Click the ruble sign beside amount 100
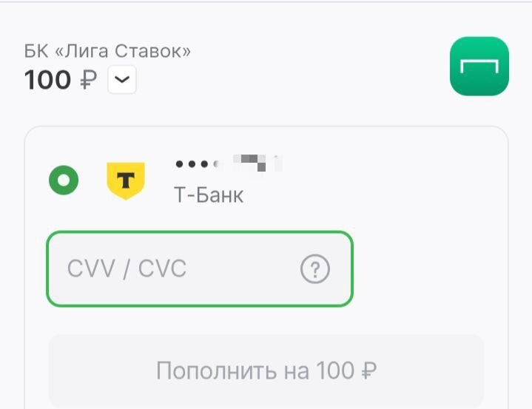Viewport: 532px width, 409px height. (x=89, y=81)
